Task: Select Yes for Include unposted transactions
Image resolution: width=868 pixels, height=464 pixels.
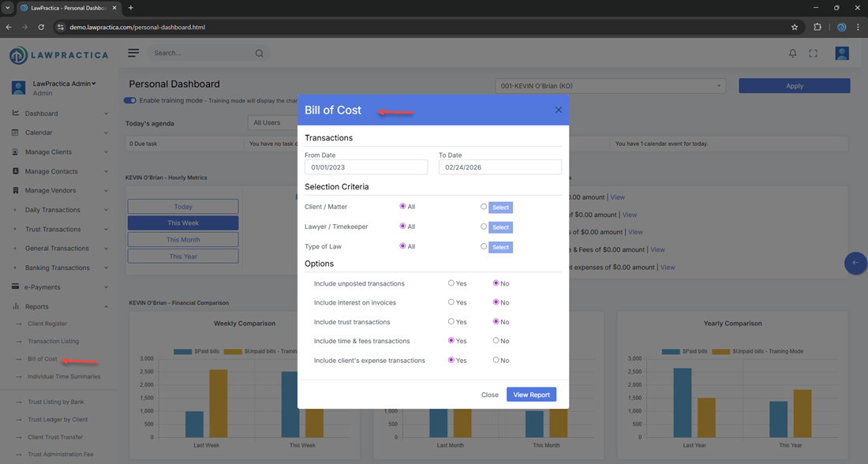Action: pyautogui.click(x=451, y=283)
